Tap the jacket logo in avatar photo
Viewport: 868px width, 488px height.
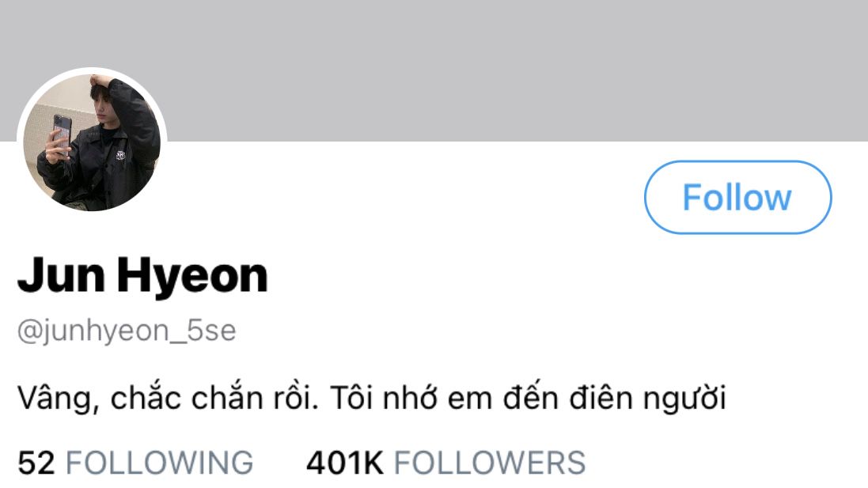pyautogui.click(x=121, y=156)
